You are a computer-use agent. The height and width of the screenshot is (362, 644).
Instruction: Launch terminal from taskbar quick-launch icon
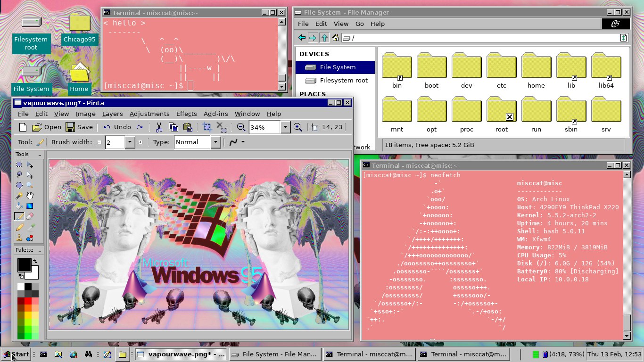click(x=43, y=354)
